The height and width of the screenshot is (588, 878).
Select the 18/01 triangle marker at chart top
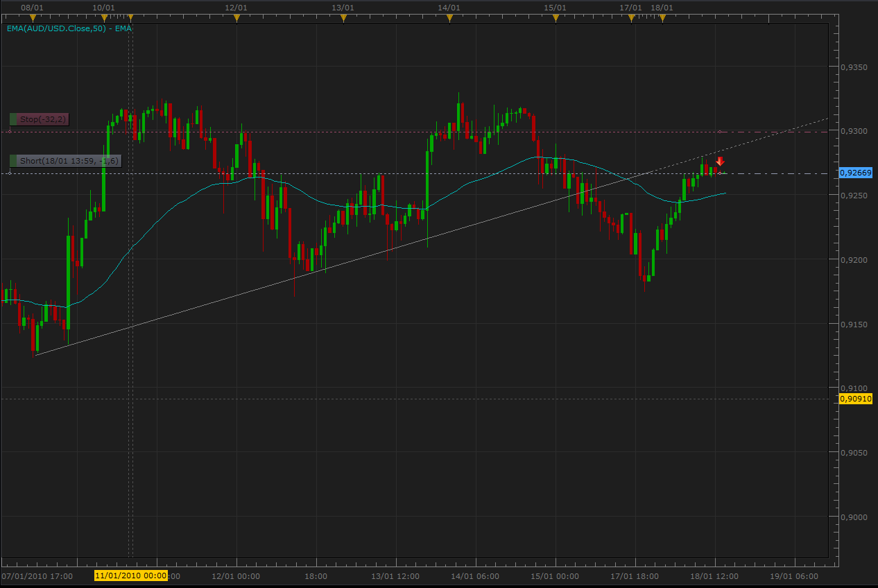(662, 18)
